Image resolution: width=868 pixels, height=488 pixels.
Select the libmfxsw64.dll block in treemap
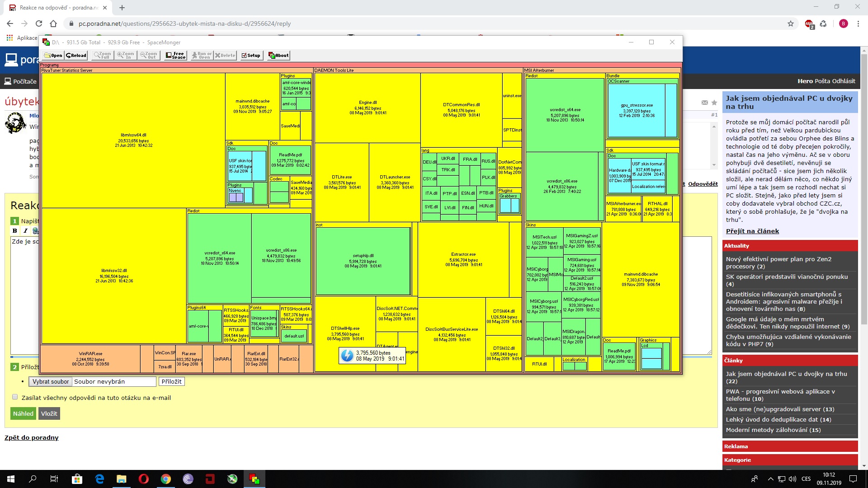133,140
